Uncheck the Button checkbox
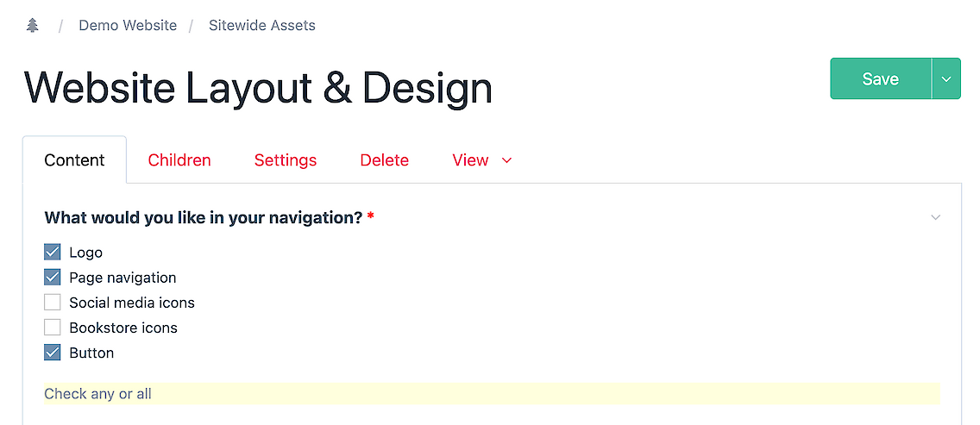The width and height of the screenshot is (980, 425). [53, 353]
